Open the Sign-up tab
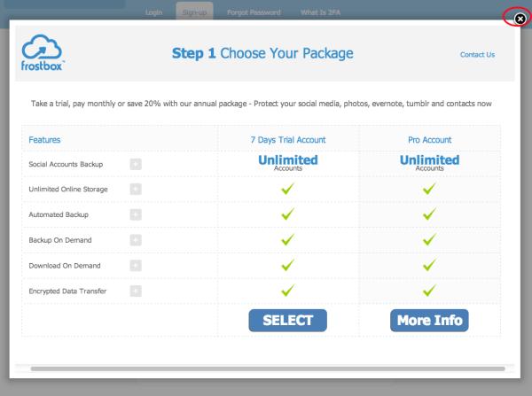The height and width of the screenshot is (396, 532). coord(194,12)
